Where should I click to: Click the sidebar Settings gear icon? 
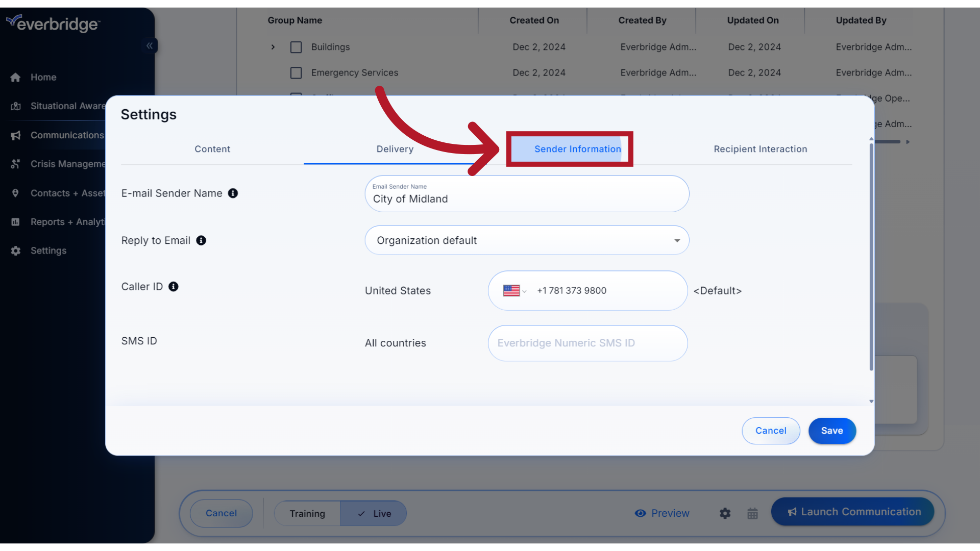(x=15, y=251)
